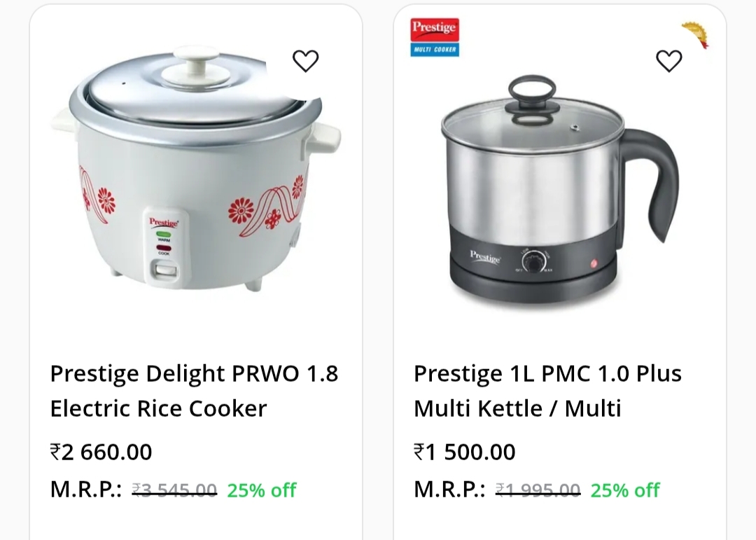Click the struck-through ₹3 545.00 M.R.P.

(174, 490)
